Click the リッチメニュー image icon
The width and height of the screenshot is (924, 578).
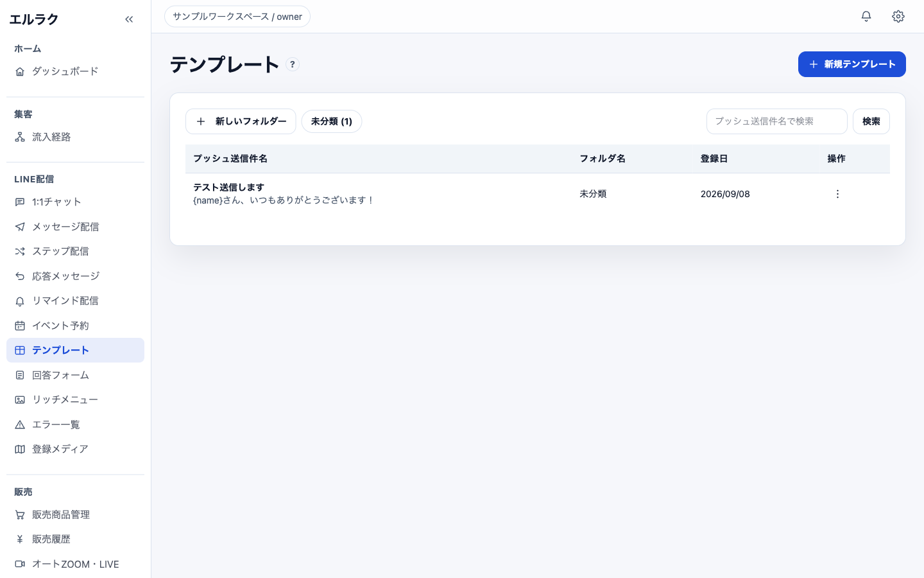click(20, 399)
